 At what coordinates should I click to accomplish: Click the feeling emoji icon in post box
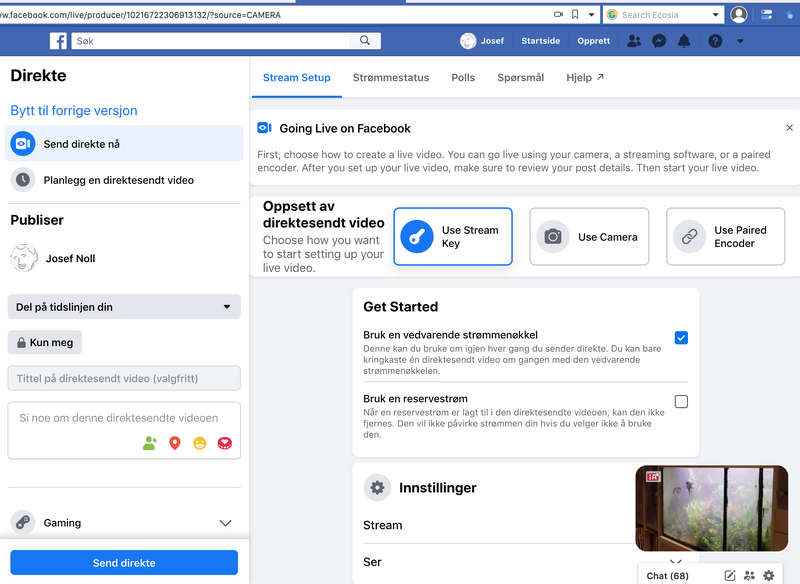coord(199,443)
